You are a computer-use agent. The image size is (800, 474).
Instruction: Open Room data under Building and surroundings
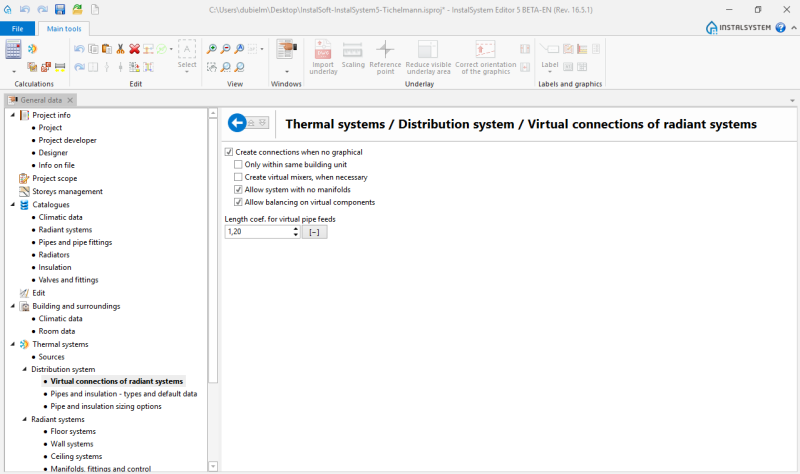click(57, 331)
